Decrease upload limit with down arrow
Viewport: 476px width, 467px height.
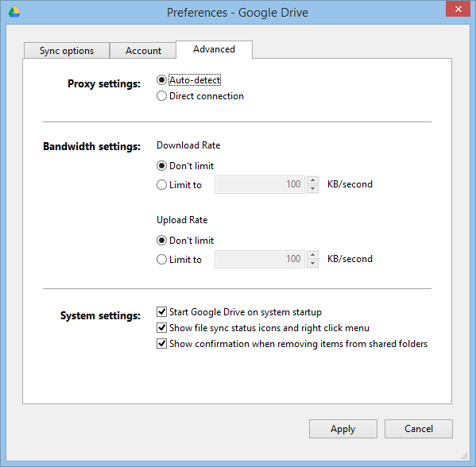312,264
